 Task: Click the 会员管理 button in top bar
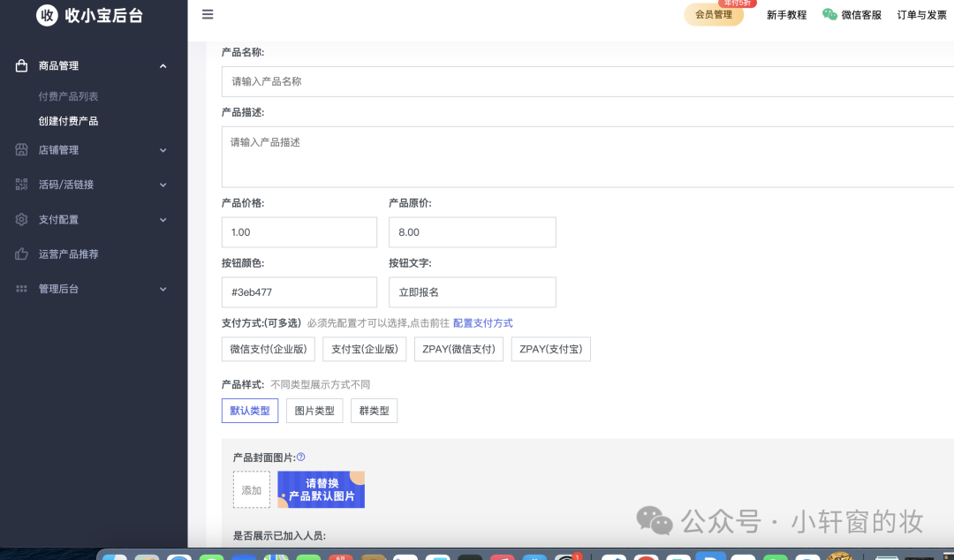click(x=713, y=15)
